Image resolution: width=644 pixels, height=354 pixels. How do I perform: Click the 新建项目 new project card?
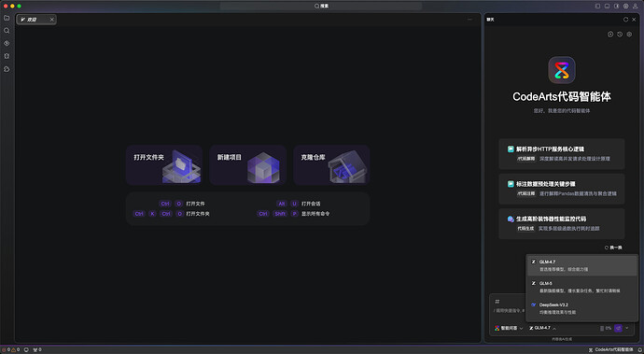[248, 164]
